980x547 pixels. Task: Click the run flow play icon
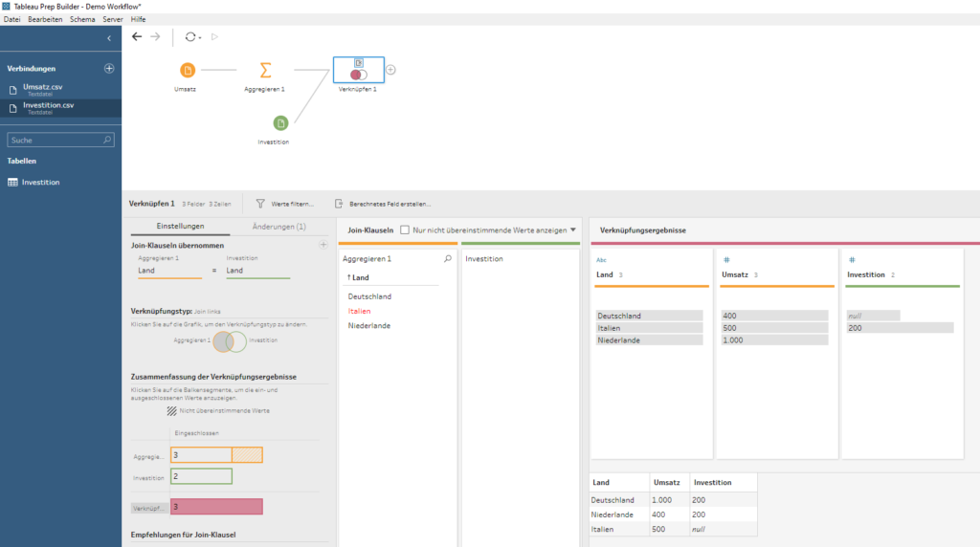click(x=214, y=37)
